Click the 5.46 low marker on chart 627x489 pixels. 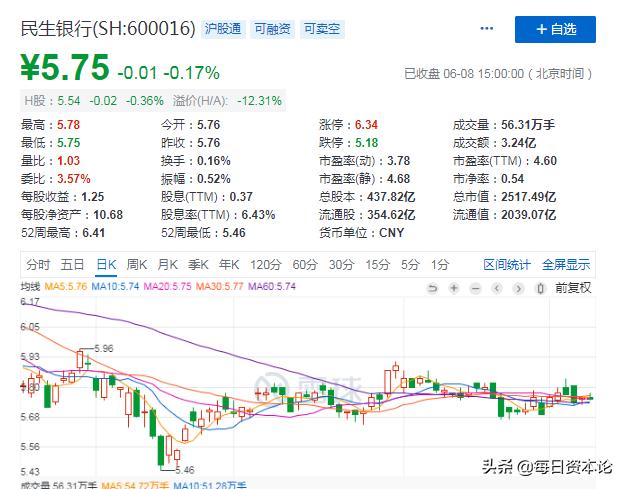pos(185,470)
